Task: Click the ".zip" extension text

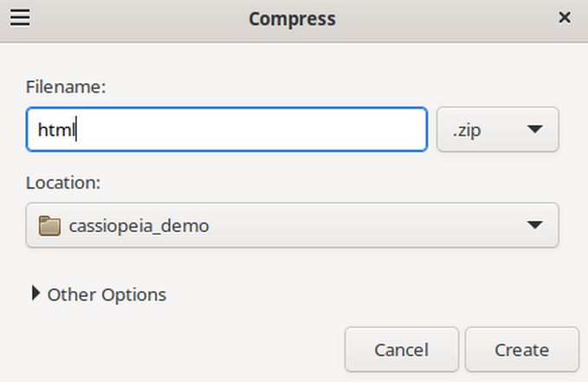Action: (x=467, y=130)
